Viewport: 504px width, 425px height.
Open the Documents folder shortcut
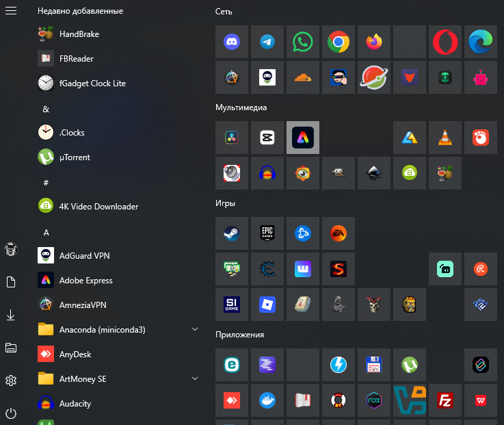click(x=11, y=282)
